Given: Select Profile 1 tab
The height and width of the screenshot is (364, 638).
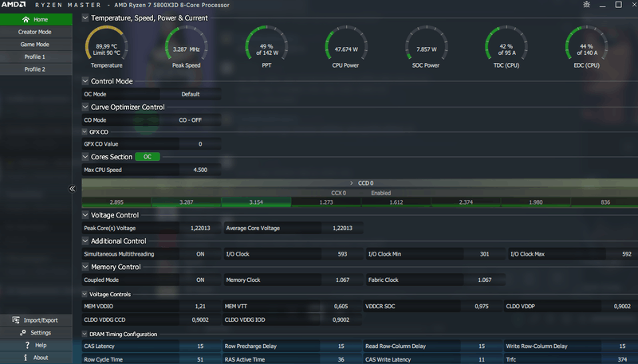Looking at the screenshot, I should pyautogui.click(x=36, y=57).
